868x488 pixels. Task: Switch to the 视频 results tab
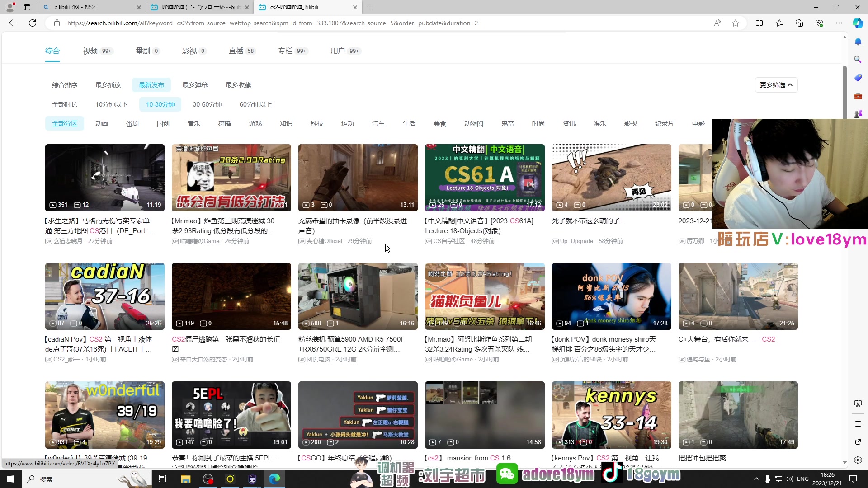(90, 51)
